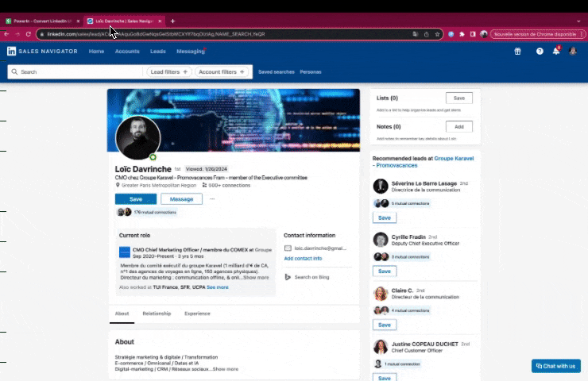The image size is (588, 381).
Task: Click the email envelope icon in Contact information
Action: (288, 248)
